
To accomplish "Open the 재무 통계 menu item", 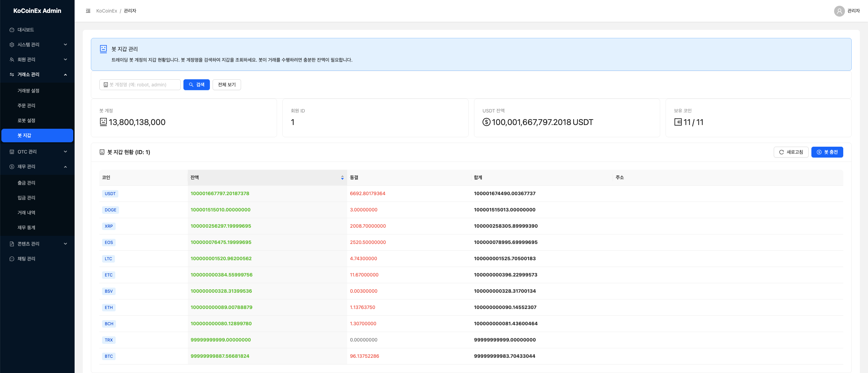I will [37, 228].
